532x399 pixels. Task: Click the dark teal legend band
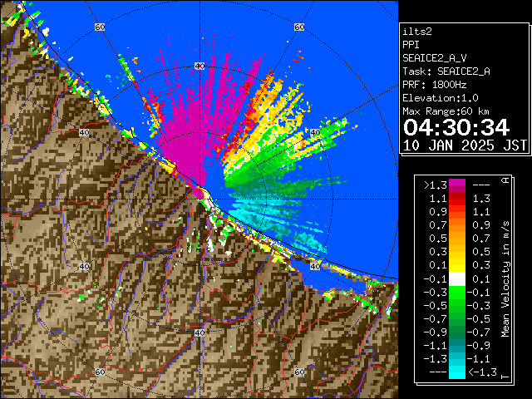click(457, 344)
